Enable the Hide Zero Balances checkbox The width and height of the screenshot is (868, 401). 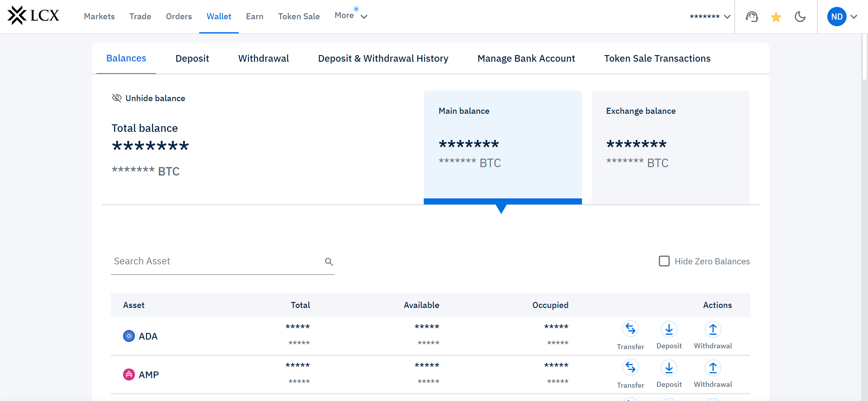664,261
